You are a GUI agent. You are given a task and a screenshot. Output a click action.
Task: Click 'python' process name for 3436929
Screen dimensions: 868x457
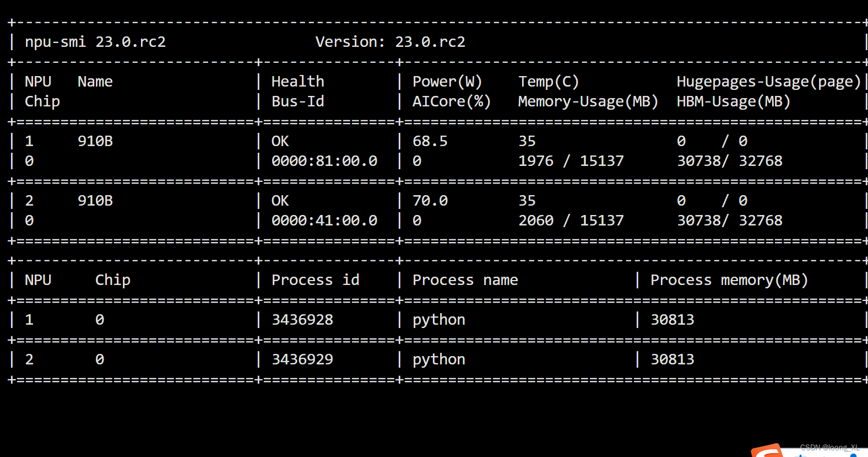point(439,360)
